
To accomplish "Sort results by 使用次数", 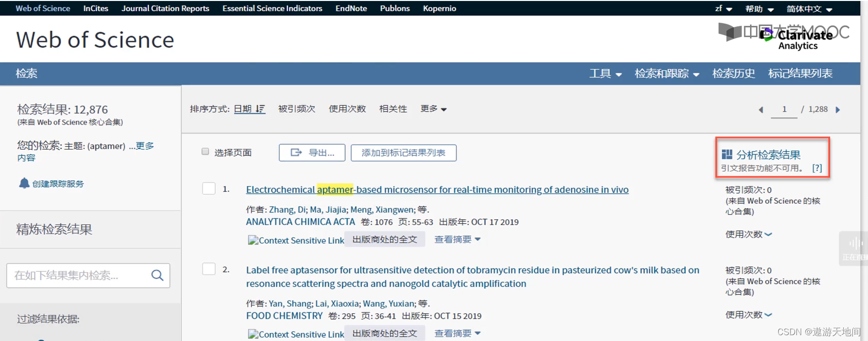I will coord(347,109).
